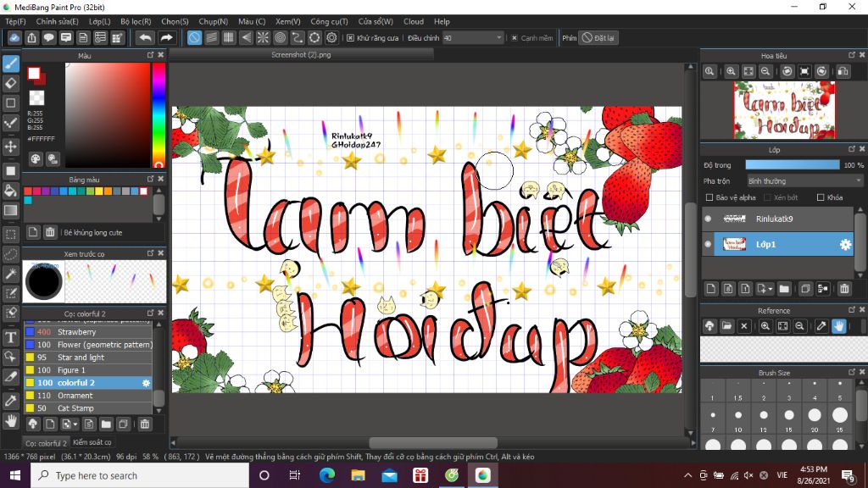Click the rainbow hue bar
The height and width of the screenshot is (488, 868).
(159, 115)
